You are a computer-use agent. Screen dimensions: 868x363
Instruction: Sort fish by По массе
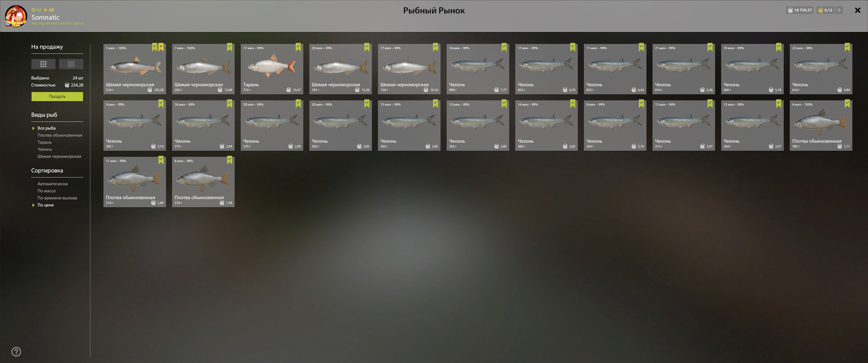point(46,191)
